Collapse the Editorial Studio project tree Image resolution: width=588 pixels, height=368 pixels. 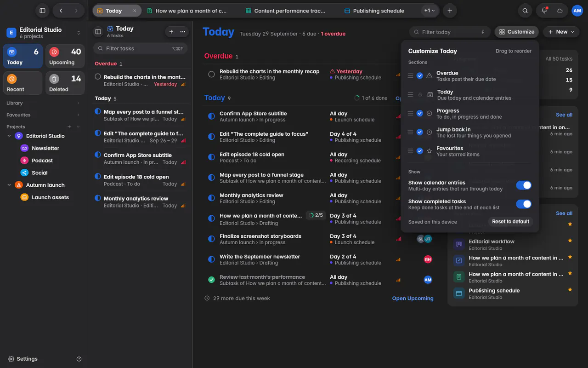(x=9, y=136)
